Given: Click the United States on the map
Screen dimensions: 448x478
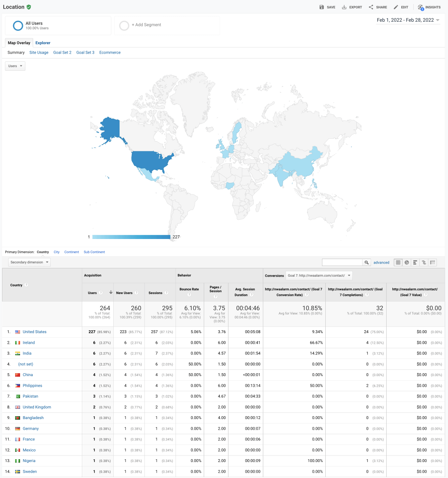Looking at the screenshot, I should point(150,161).
